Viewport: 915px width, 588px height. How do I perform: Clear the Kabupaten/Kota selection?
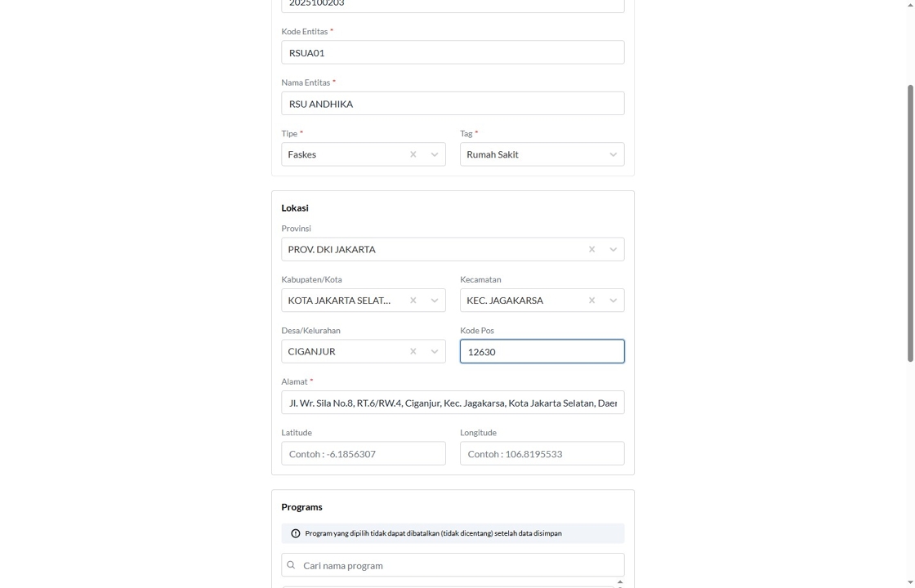point(413,301)
